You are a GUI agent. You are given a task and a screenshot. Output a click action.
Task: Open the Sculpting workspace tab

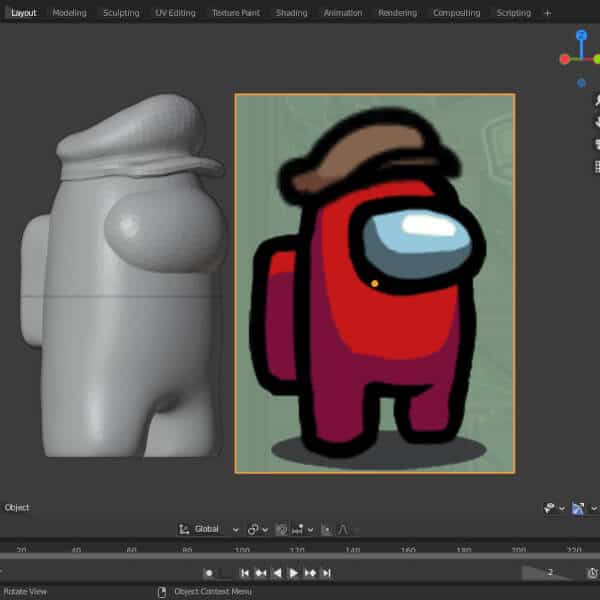(x=121, y=13)
